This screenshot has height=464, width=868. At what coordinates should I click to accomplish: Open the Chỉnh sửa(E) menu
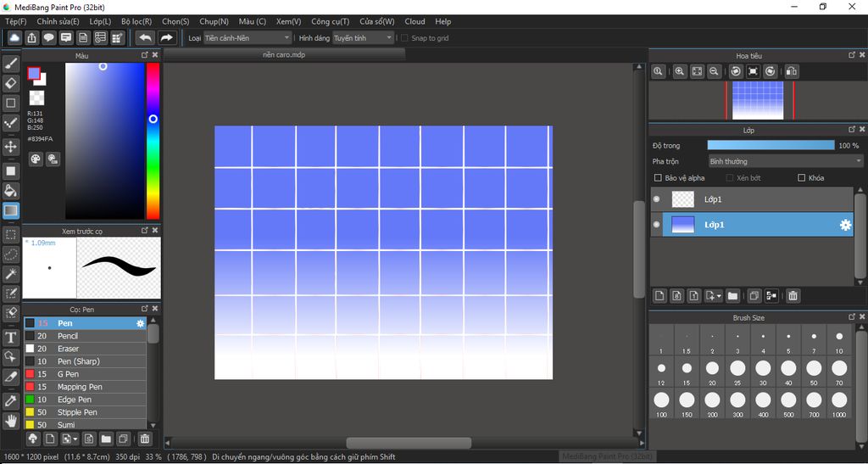(x=58, y=21)
